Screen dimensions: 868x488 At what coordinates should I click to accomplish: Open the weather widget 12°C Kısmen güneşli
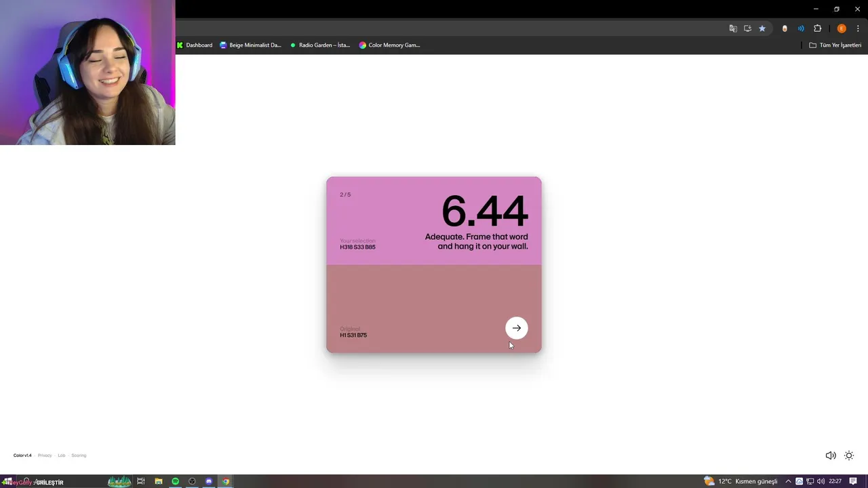pos(741,481)
